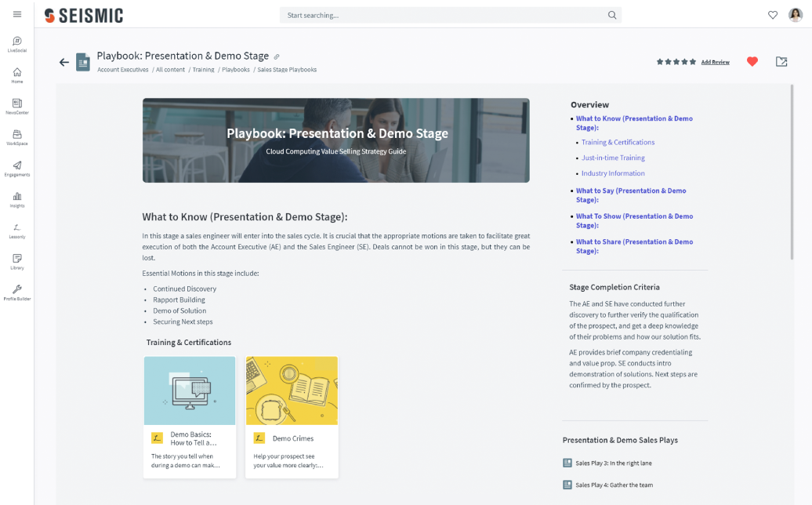This screenshot has height=505, width=812.
Task: Click Stage Completion Criteria heading
Action: pyautogui.click(x=614, y=287)
